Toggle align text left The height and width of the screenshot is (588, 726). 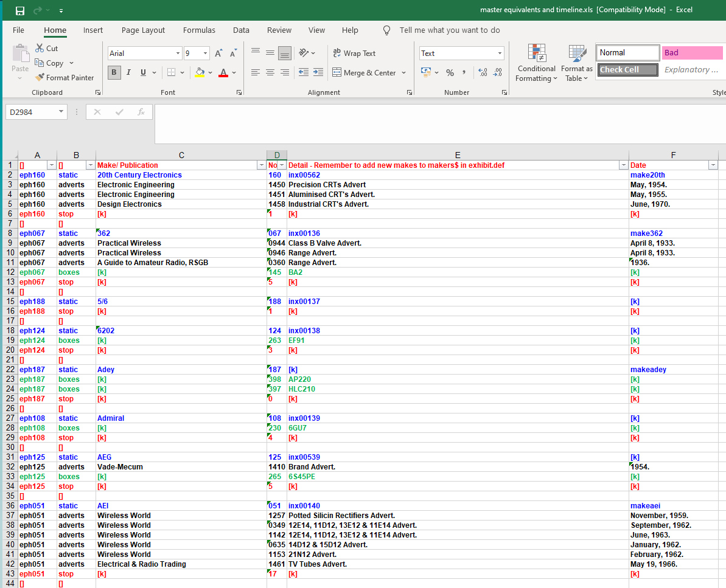pos(256,72)
